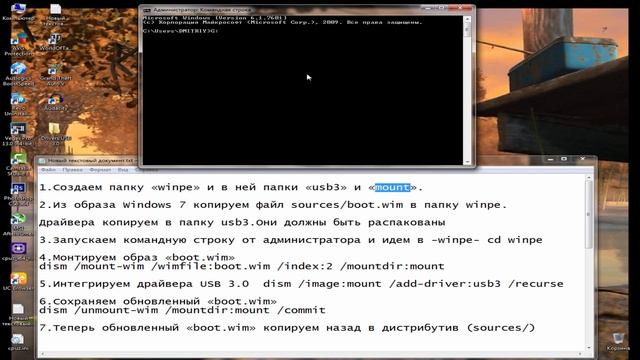The width and height of the screenshot is (640, 360).
Task: Open the purple cpuz icon on desktop
Action: coord(18,251)
